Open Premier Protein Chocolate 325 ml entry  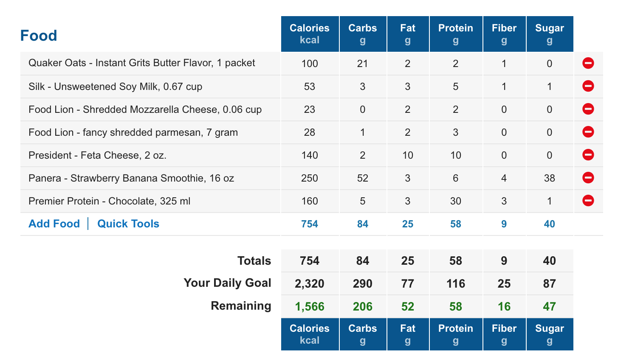[109, 201]
